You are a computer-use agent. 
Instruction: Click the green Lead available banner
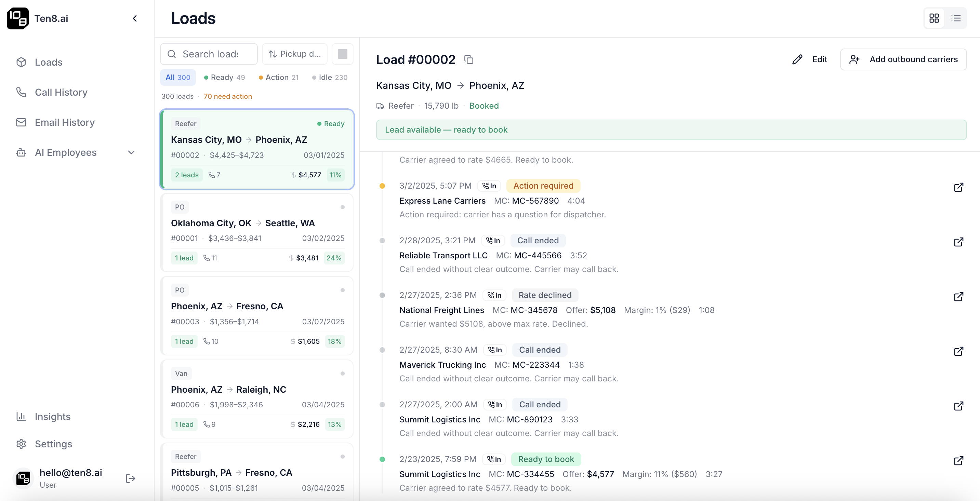pyautogui.click(x=671, y=130)
